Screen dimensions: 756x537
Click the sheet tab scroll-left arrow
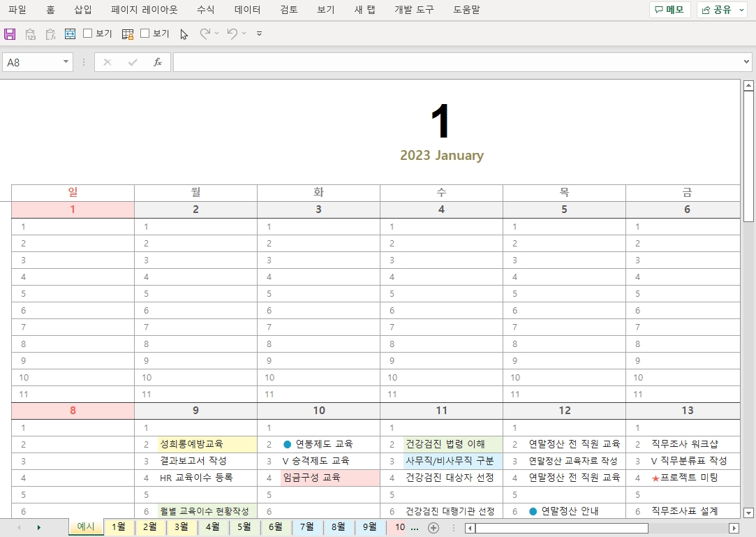click(19, 527)
